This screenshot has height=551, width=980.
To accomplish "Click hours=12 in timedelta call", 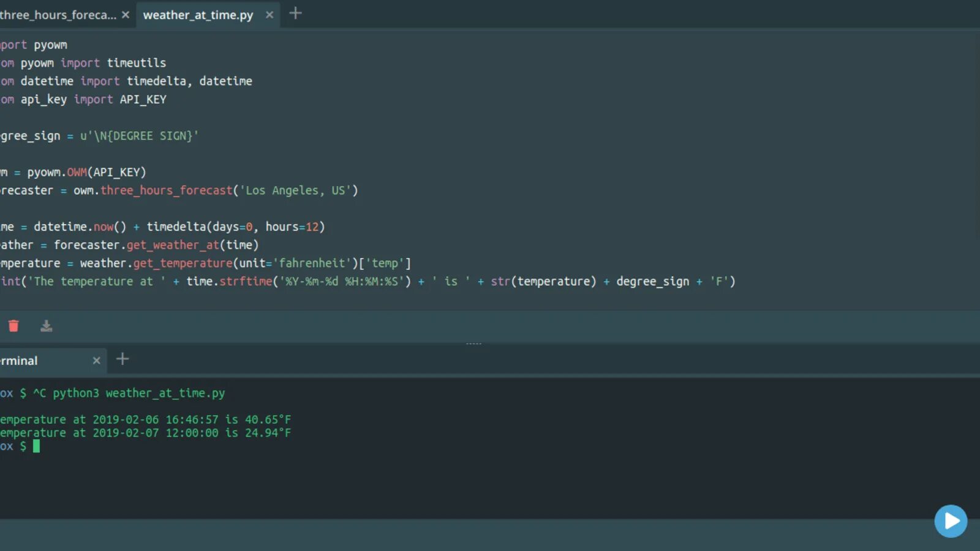I will (x=292, y=227).
